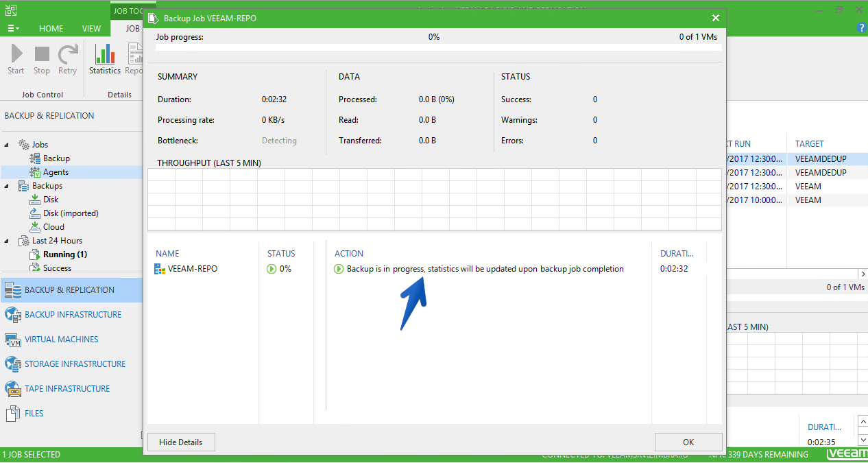This screenshot has width=868, height=463.
Task: Switch to the VIEW ribbon tab
Action: (92, 29)
